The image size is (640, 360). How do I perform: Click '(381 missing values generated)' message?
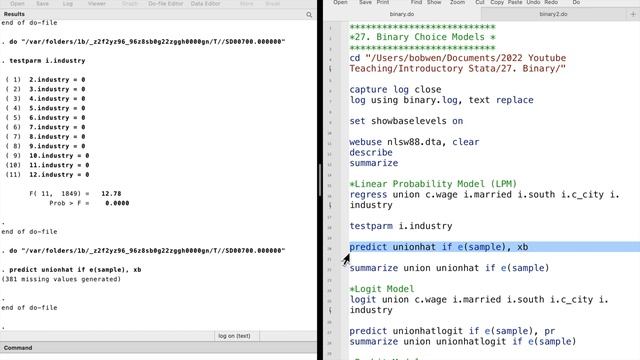pyautogui.click(x=61, y=279)
